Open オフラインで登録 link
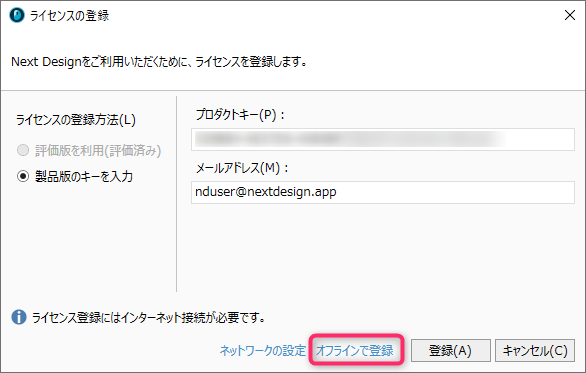Screen dimensions: 586x373 click(355, 351)
